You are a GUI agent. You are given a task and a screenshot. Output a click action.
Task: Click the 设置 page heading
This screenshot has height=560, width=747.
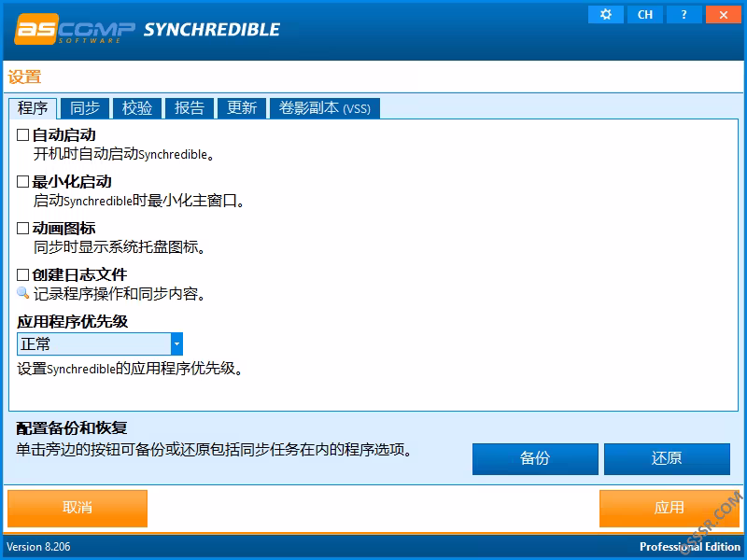pyautogui.click(x=25, y=77)
